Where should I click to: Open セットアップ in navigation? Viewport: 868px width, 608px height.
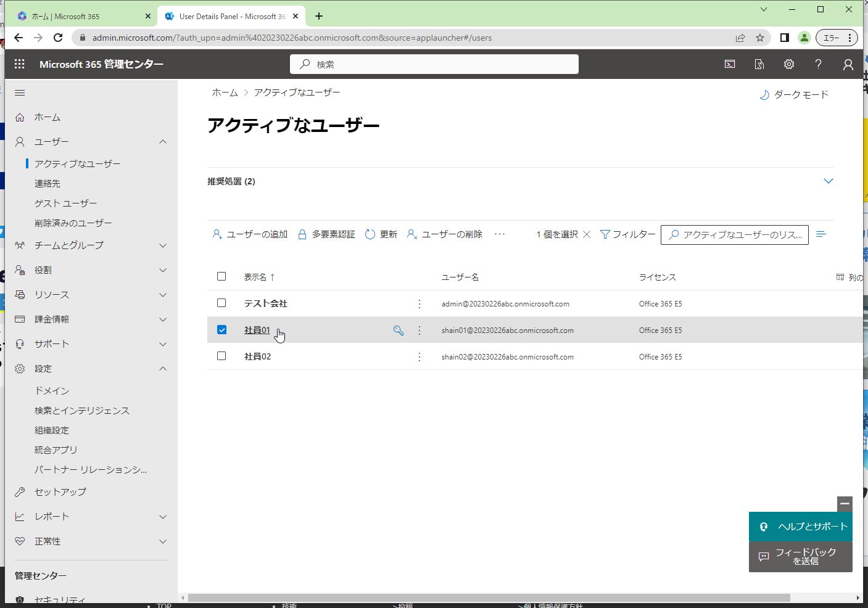pyautogui.click(x=60, y=492)
